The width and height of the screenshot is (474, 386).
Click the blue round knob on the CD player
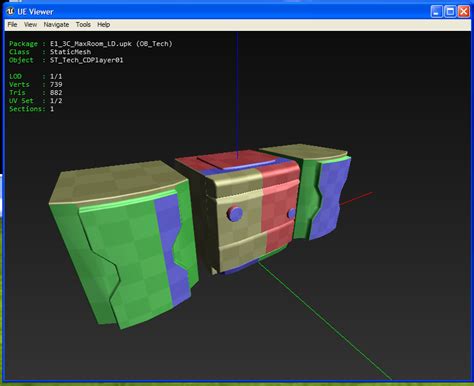click(235, 213)
